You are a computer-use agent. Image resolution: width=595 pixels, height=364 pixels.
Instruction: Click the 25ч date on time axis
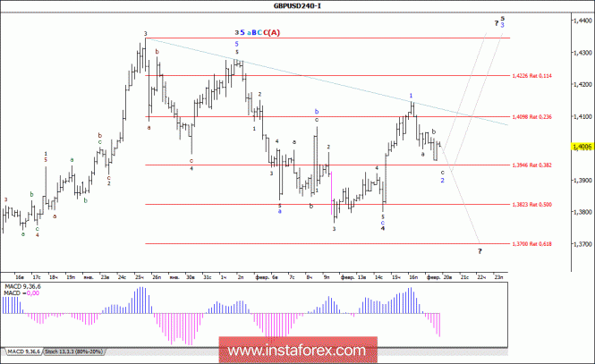pyautogui.click(x=140, y=277)
